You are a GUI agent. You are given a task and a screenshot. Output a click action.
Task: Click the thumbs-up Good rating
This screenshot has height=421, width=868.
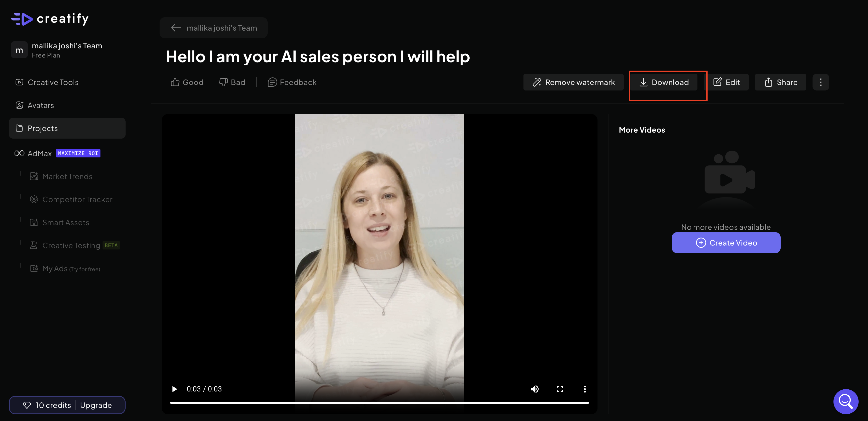point(187,82)
